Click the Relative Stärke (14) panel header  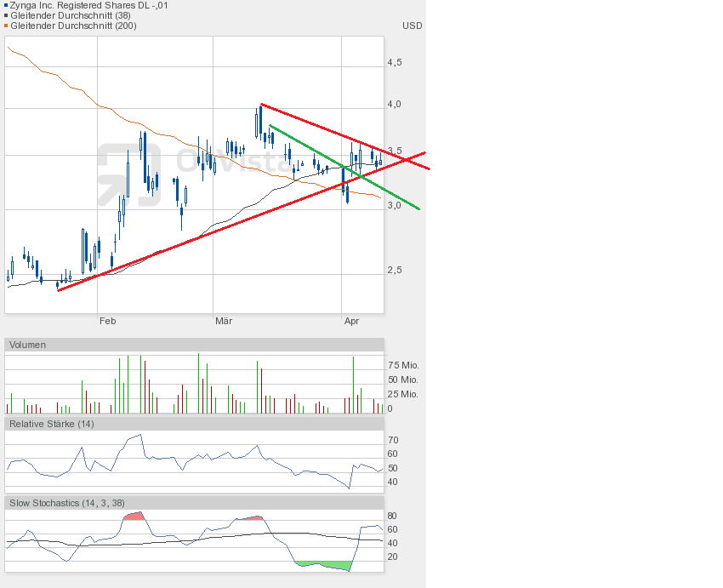(x=51, y=424)
